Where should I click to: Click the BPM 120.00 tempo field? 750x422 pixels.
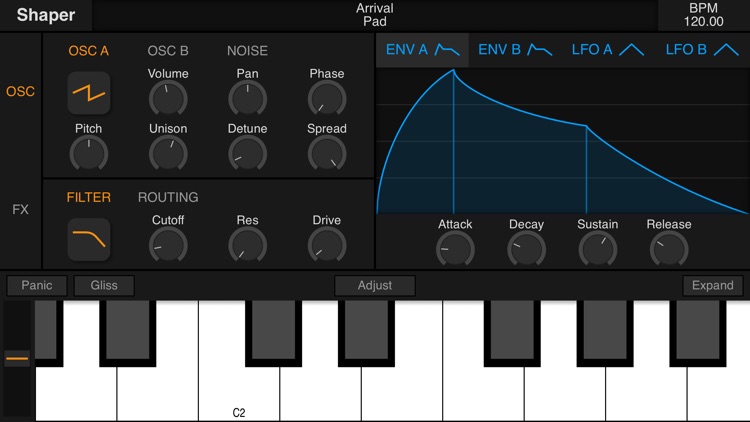[x=703, y=15]
